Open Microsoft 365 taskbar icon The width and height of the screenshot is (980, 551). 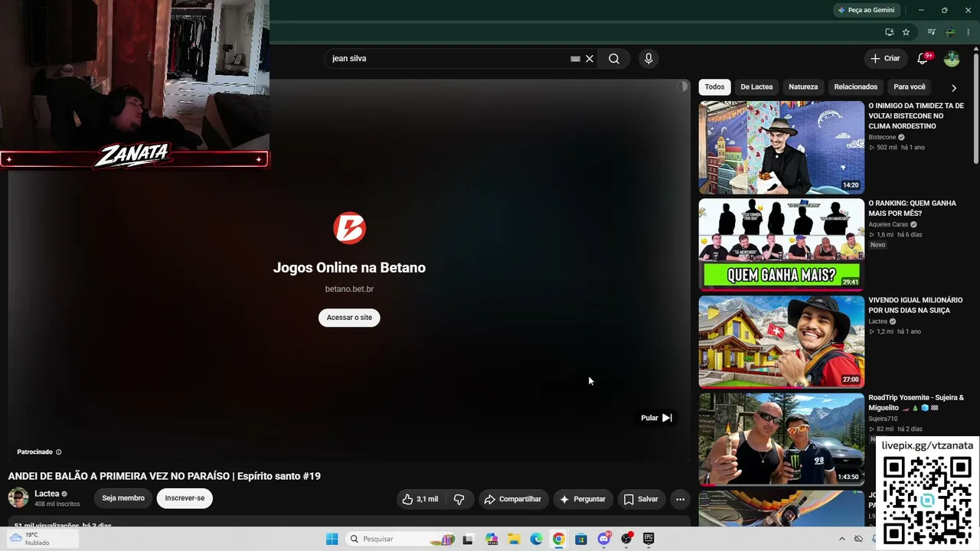(x=491, y=539)
